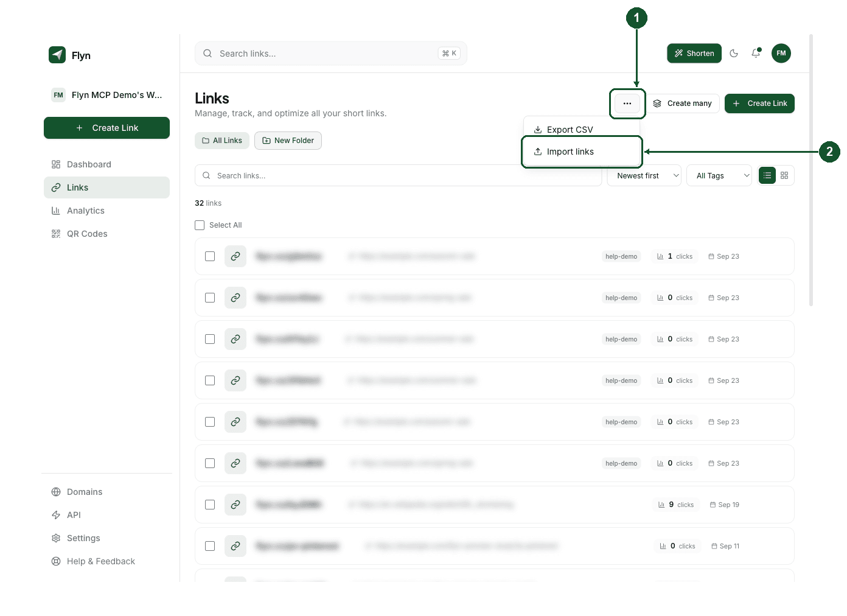This screenshot has width=847, height=616.
Task: Click sidebar Create Link button
Action: click(x=106, y=128)
